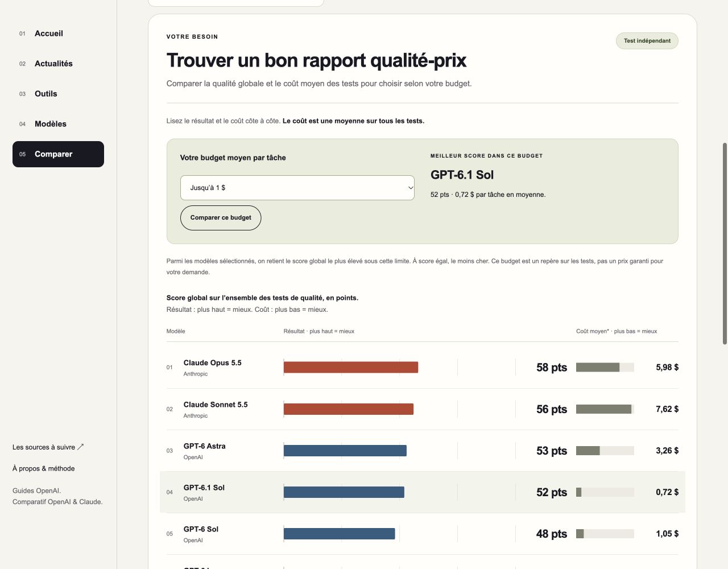
Task: Go to the Accueil page
Action: [58, 34]
